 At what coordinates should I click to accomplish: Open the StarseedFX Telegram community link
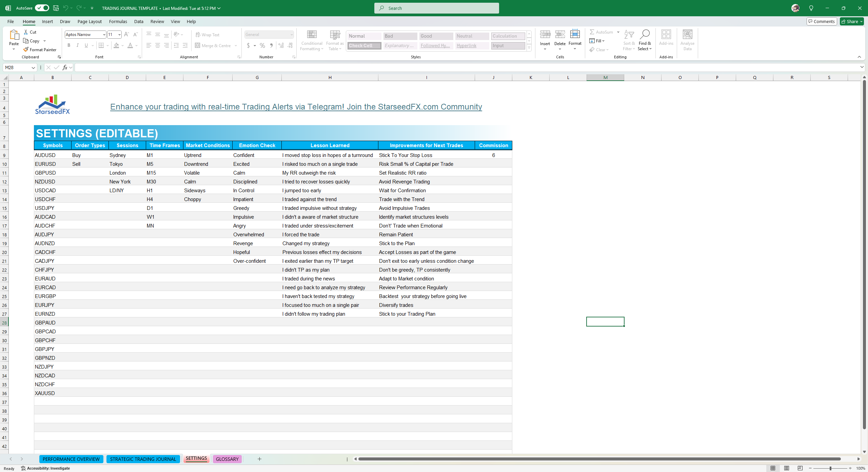click(296, 107)
